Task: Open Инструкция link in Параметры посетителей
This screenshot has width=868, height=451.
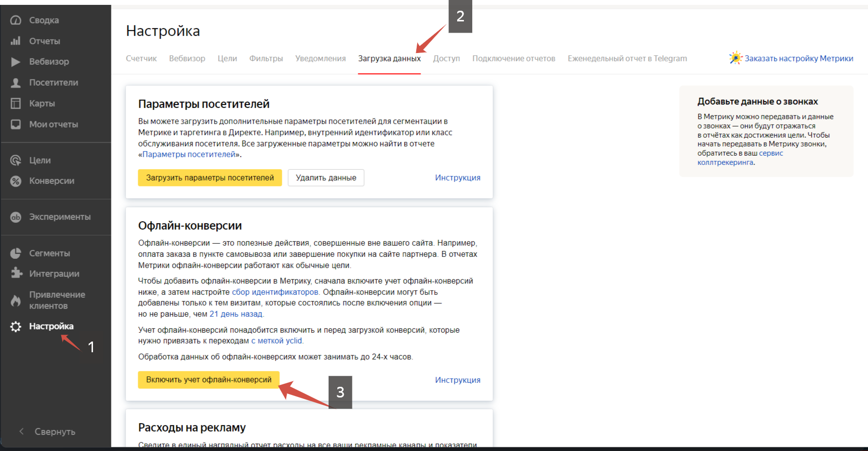Action: coord(458,178)
